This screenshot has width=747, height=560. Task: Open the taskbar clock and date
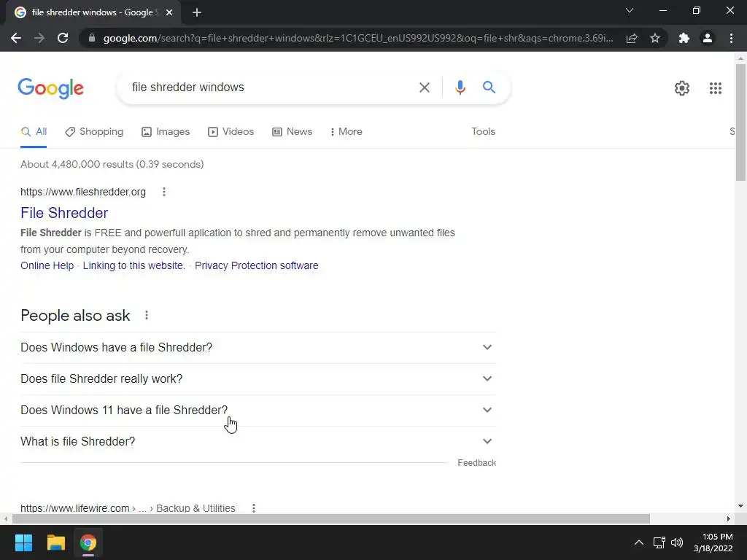tap(713, 542)
